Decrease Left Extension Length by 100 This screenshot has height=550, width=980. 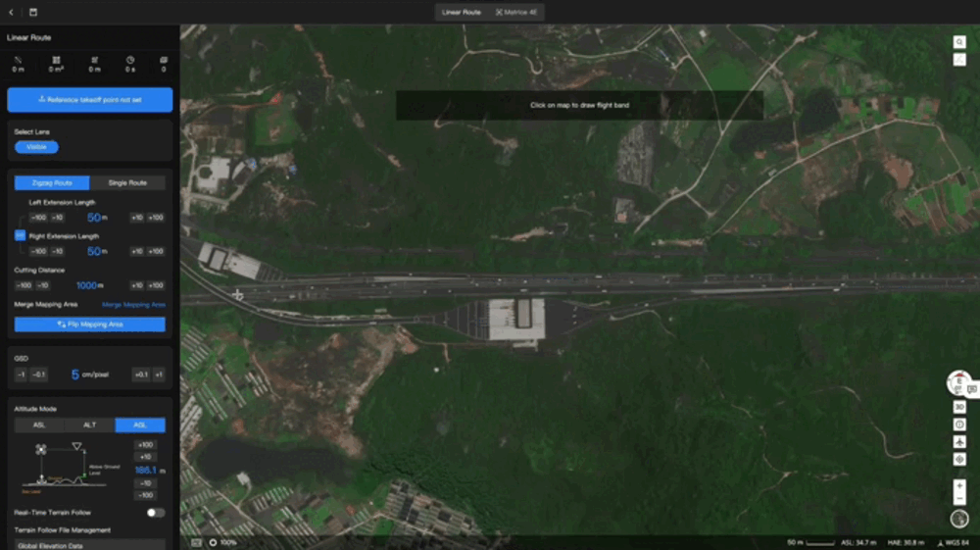39,218
